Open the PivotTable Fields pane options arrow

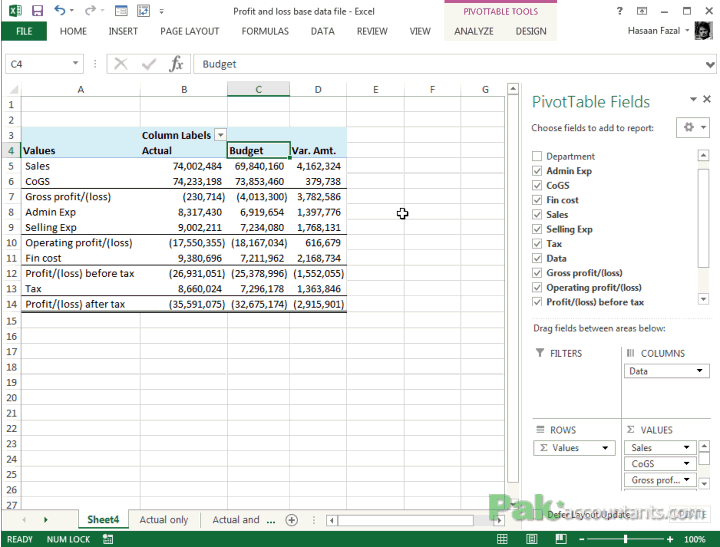point(693,99)
